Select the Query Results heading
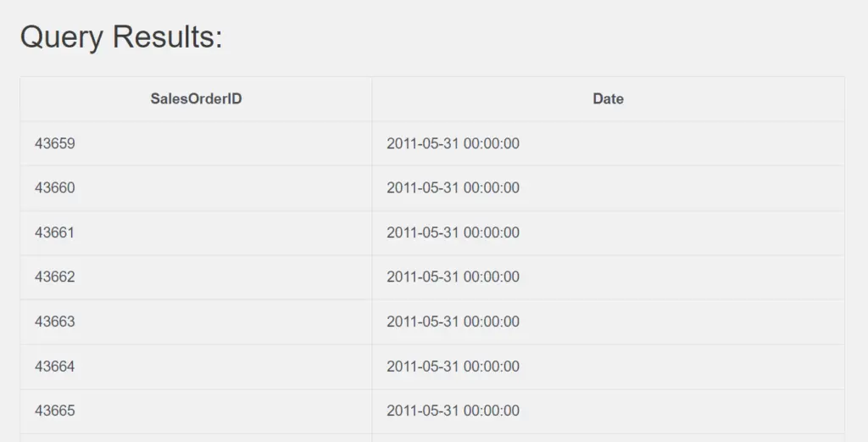 tap(121, 37)
